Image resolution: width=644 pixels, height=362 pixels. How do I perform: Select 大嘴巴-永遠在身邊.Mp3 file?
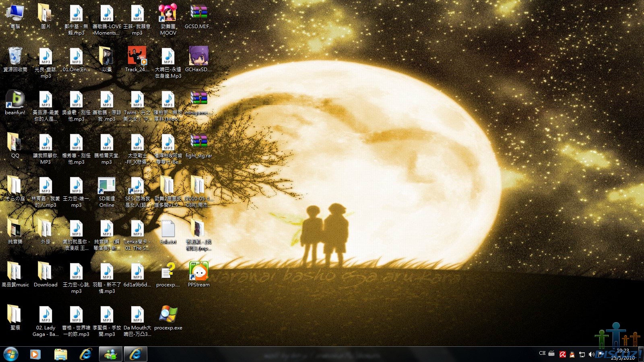(168, 63)
